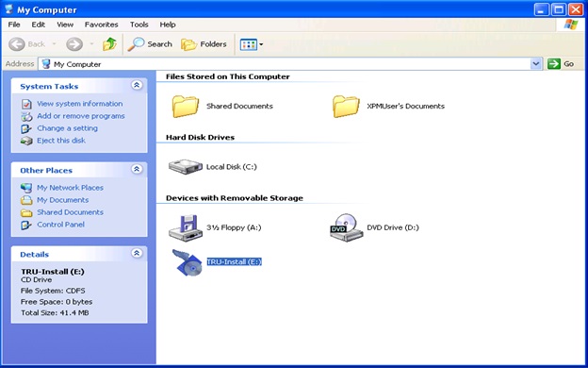
Task: Collapse the Other Places panel
Action: point(137,169)
